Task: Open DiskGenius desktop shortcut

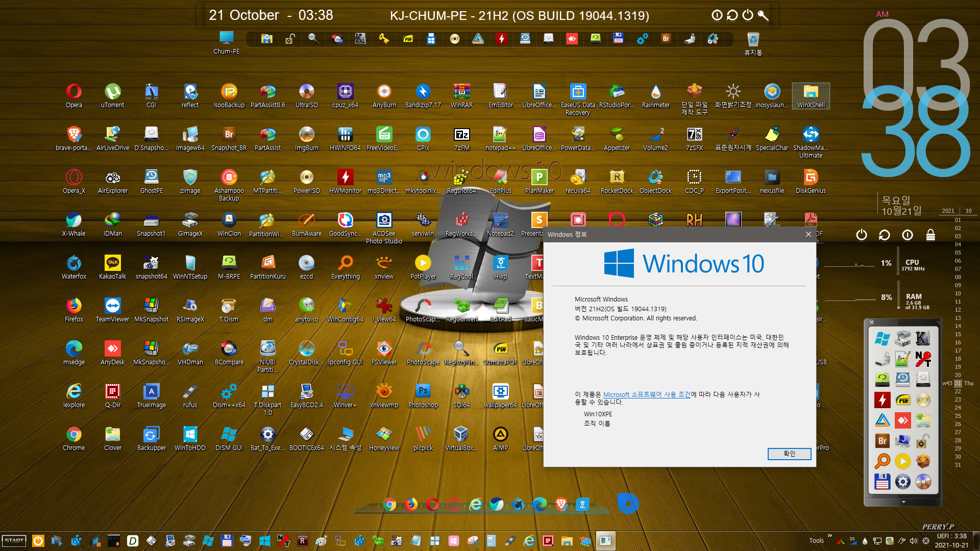Action: tap(811, 182)
